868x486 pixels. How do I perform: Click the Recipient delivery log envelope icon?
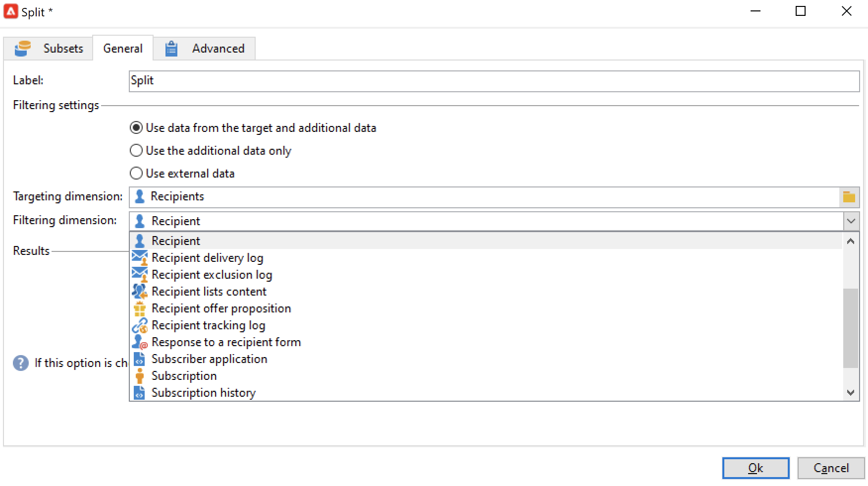point(140,258)
